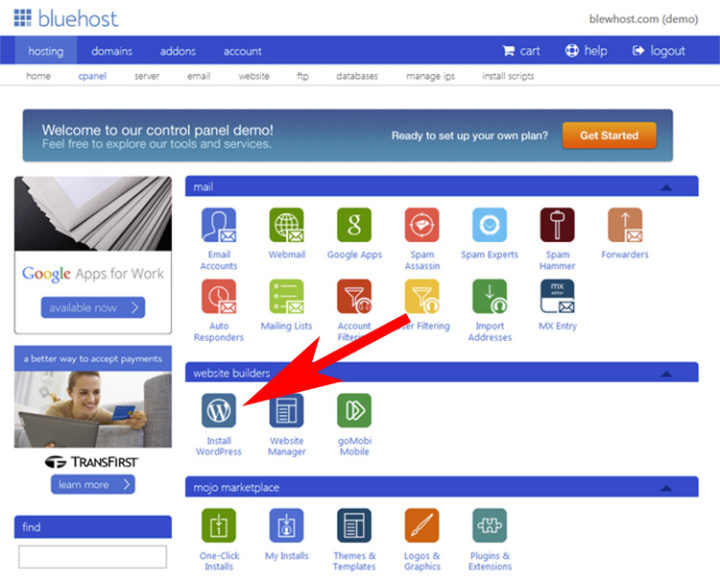
Task: Click the logout link
Action: point(659,51)
